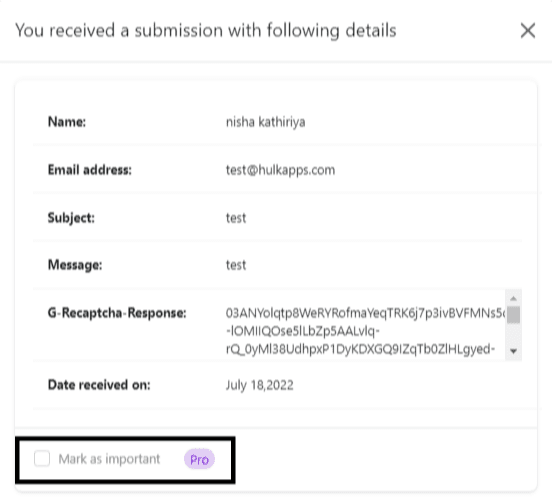Click the Subject value 'test'

coord(236,218)
